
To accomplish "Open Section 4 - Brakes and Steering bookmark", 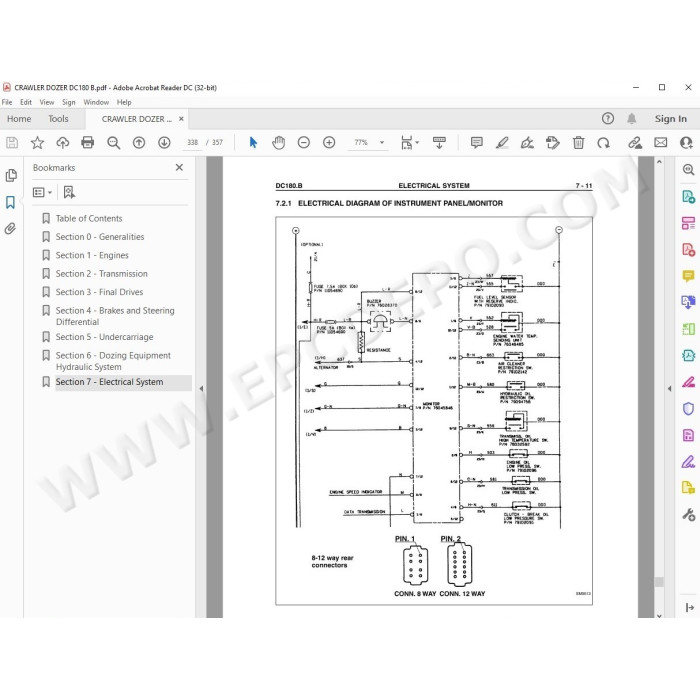I will click(x=115, y=316).
